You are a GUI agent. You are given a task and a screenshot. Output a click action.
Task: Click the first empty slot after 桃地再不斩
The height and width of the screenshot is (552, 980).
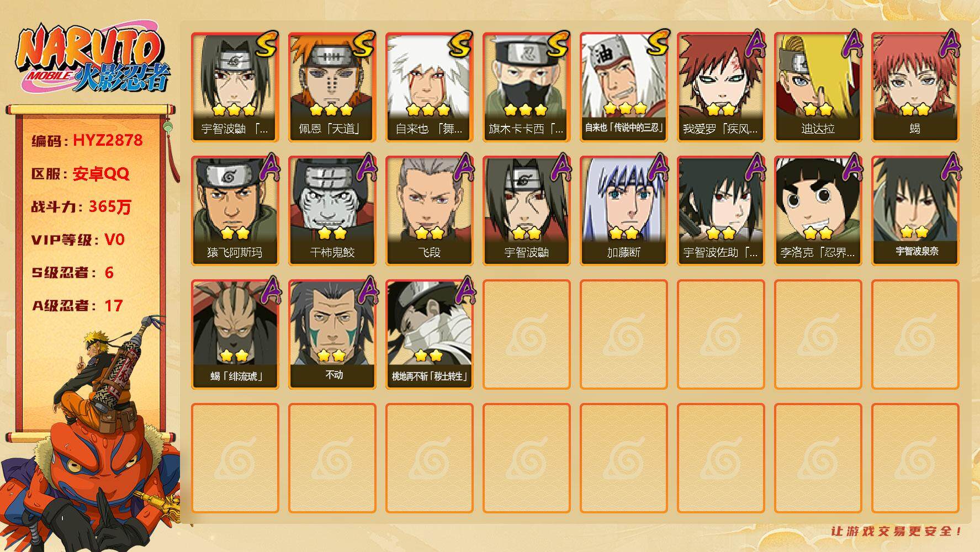click(527, 335)
